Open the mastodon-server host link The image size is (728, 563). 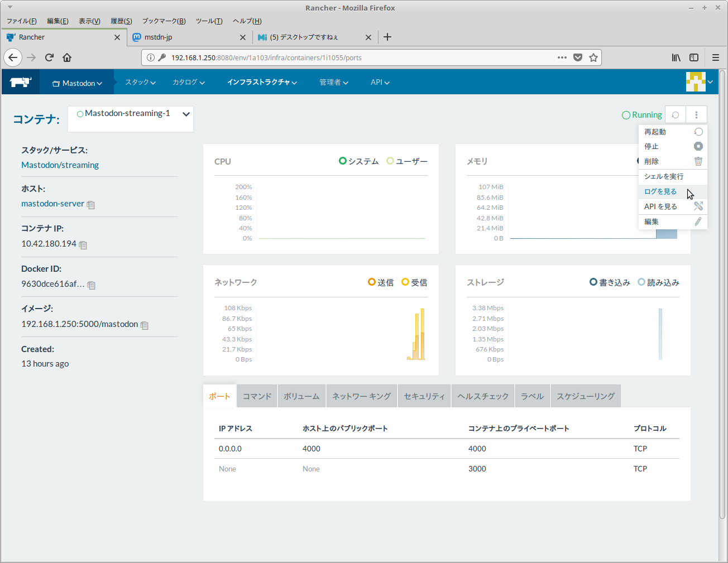[x=52, y=204]
